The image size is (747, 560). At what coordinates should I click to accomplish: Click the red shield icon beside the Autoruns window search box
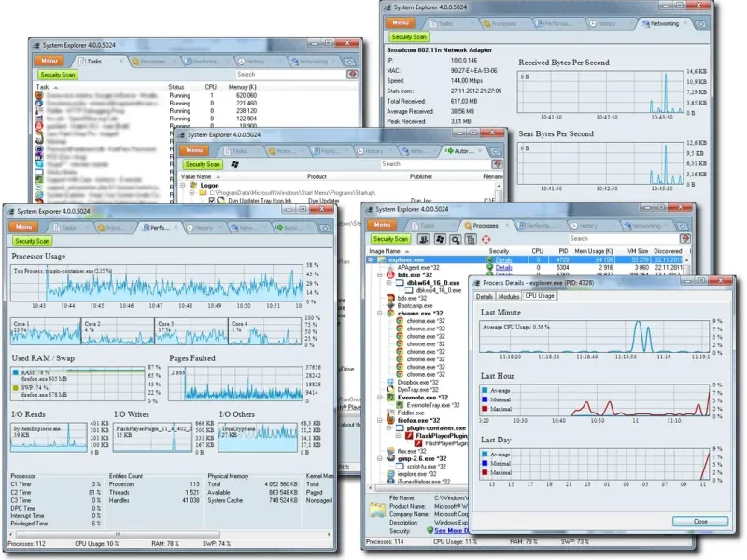point(497,164)
